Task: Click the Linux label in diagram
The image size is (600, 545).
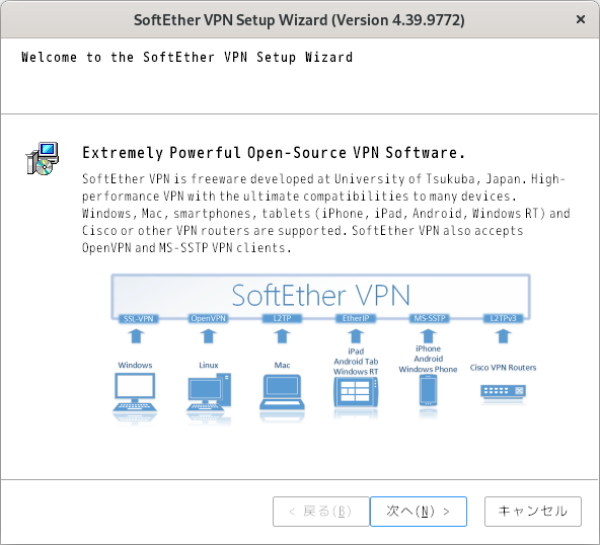Action: point(209,365)
